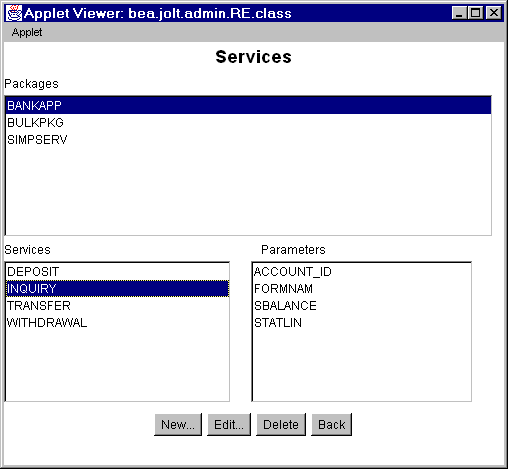The width and height of the screenshot is (508, 469).
Task: Select the SIMPSERV package
Action: [248, 139]
